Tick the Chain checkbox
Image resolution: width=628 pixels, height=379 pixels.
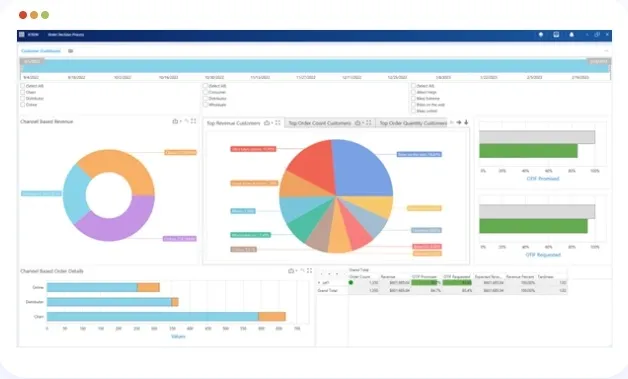pos(23,92)
